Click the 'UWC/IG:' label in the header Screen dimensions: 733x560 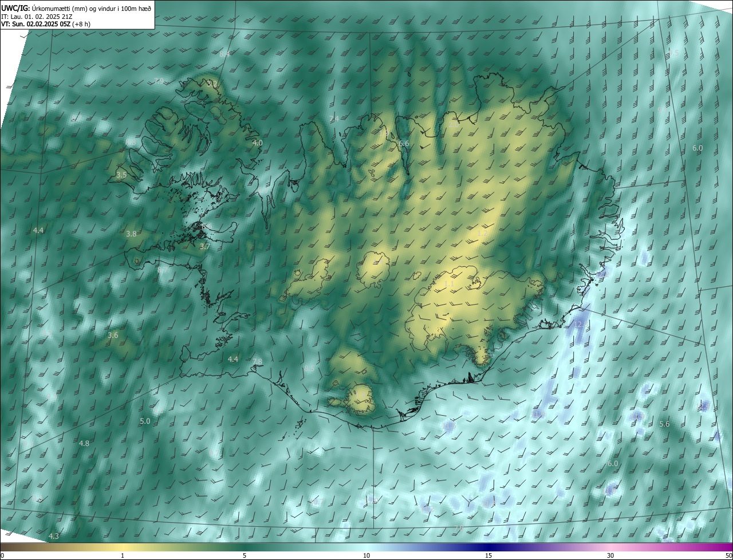tap(15, 8)
